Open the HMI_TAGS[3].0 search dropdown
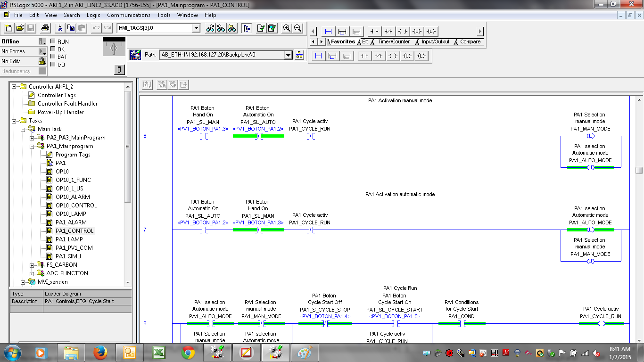This screenshot has height=362, width=644. 196,28
